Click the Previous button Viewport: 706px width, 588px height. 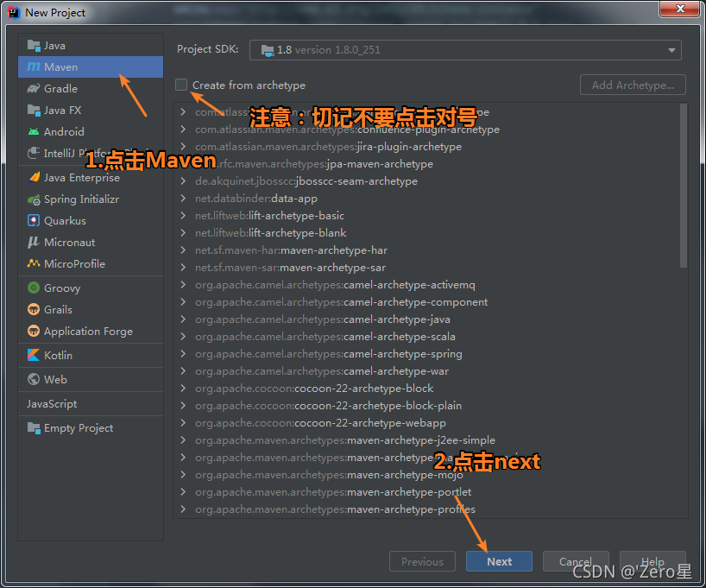[422, 561]
